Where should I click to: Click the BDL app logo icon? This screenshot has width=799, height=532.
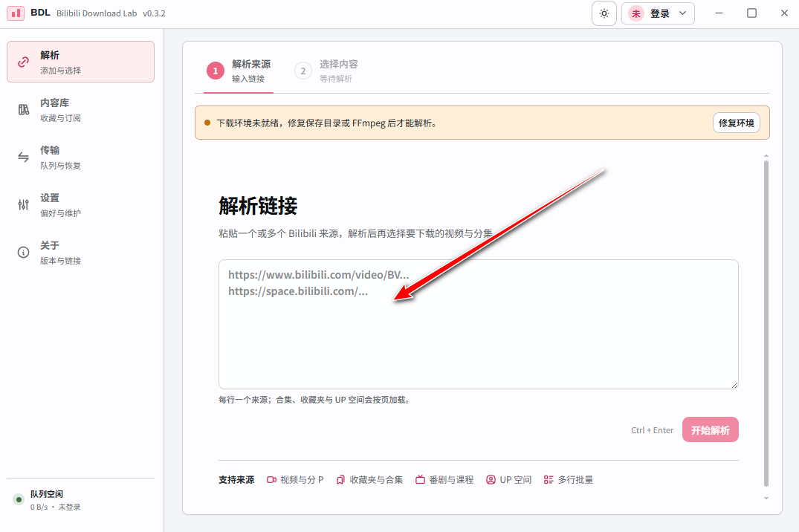pos(16,13)
